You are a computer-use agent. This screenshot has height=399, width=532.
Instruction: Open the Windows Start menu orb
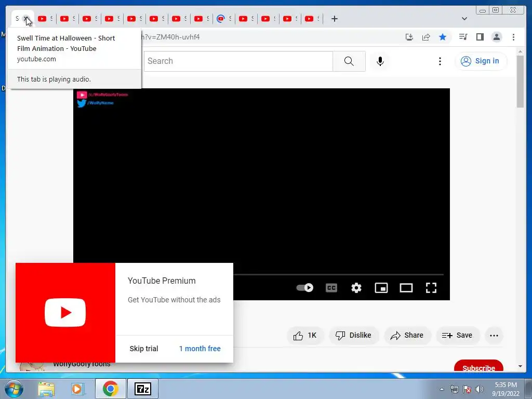click(x=14, y=389)
